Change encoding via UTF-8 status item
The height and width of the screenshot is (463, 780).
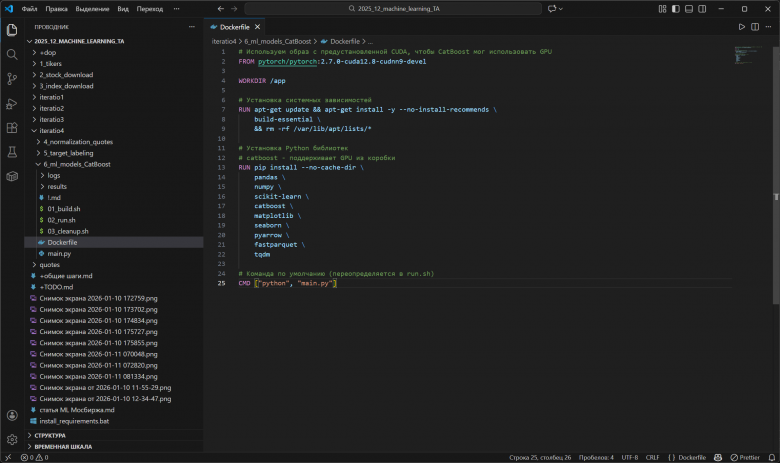pos(630,458)
